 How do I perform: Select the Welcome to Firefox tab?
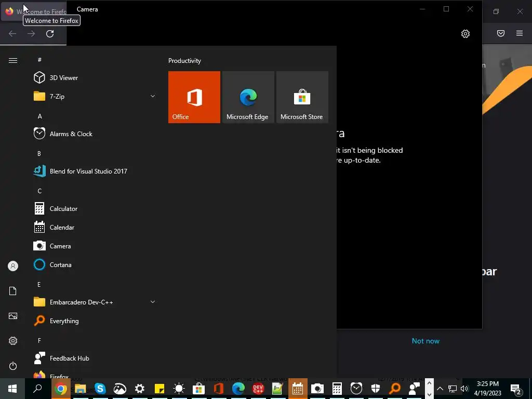point(34,11)
